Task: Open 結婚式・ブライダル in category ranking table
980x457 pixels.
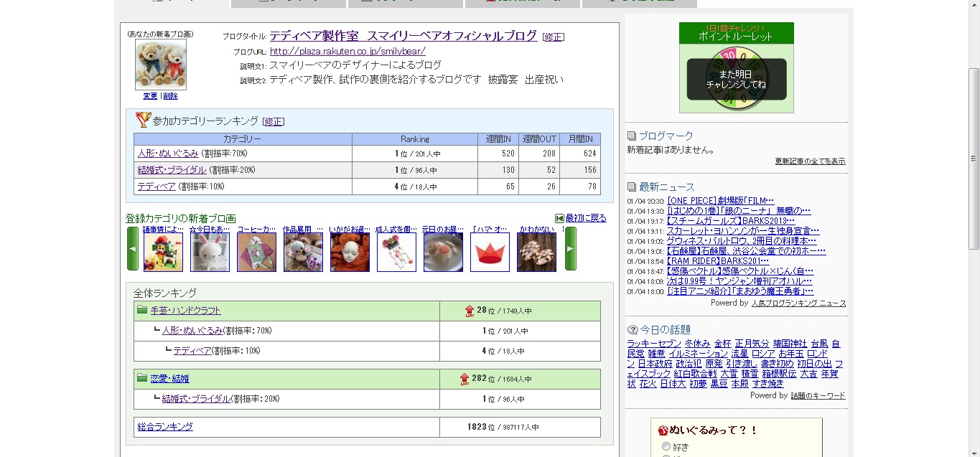Action: 172,170
